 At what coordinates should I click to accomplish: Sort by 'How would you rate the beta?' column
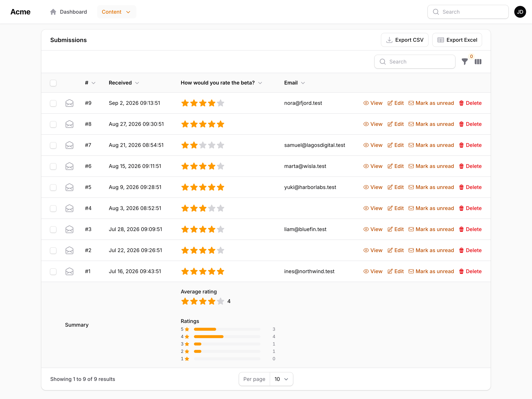[x=221, y=83]
